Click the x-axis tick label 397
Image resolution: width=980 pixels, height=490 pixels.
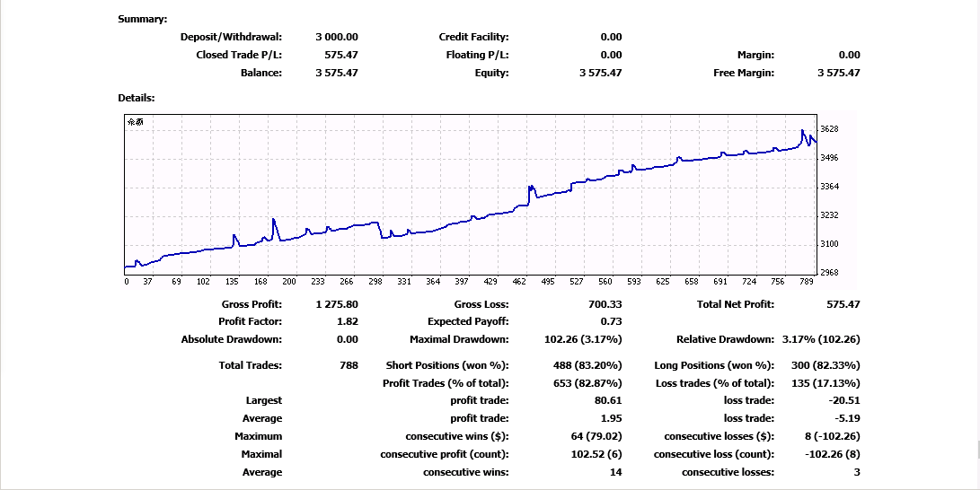(461, 282)
